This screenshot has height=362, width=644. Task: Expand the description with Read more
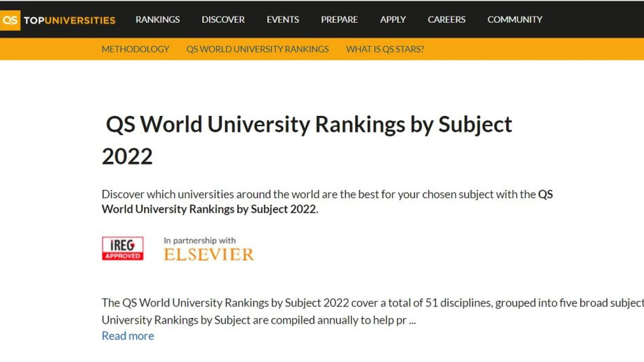point(128,336)
